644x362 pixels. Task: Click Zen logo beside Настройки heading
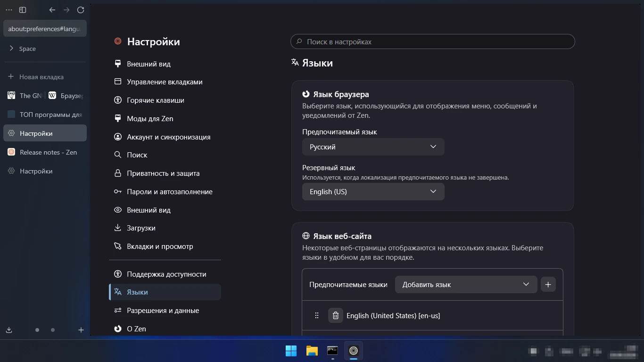pyautogui.click(x=118, y=41)
